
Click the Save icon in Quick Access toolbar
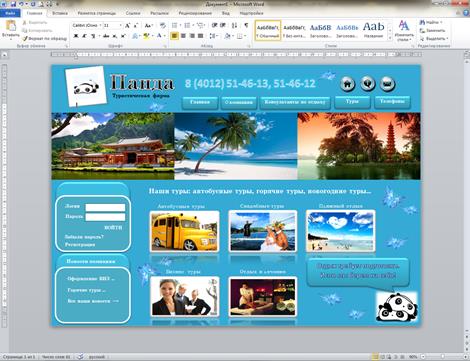(x=13, y=4)
